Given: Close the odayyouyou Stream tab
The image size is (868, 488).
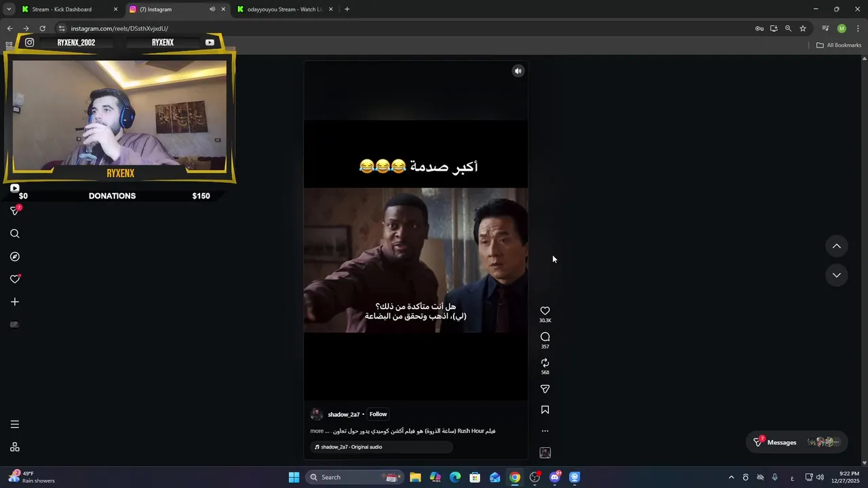Looking at the screenshot, I should click(331, 9).
